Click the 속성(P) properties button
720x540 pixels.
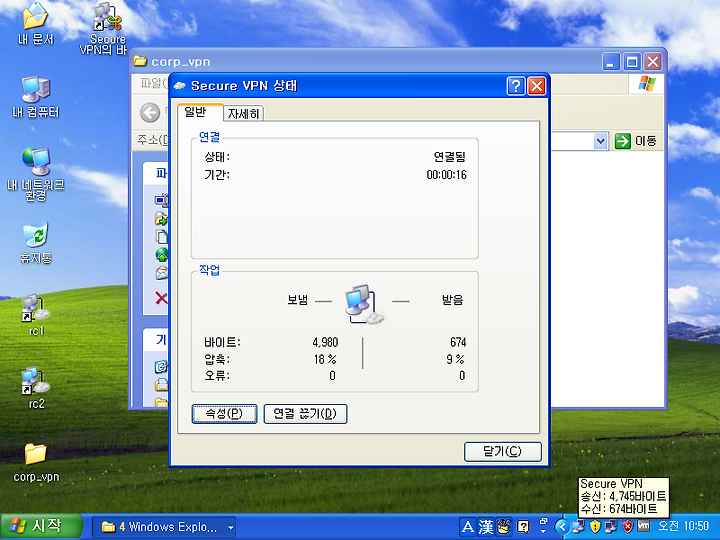(x=224, y=414)
